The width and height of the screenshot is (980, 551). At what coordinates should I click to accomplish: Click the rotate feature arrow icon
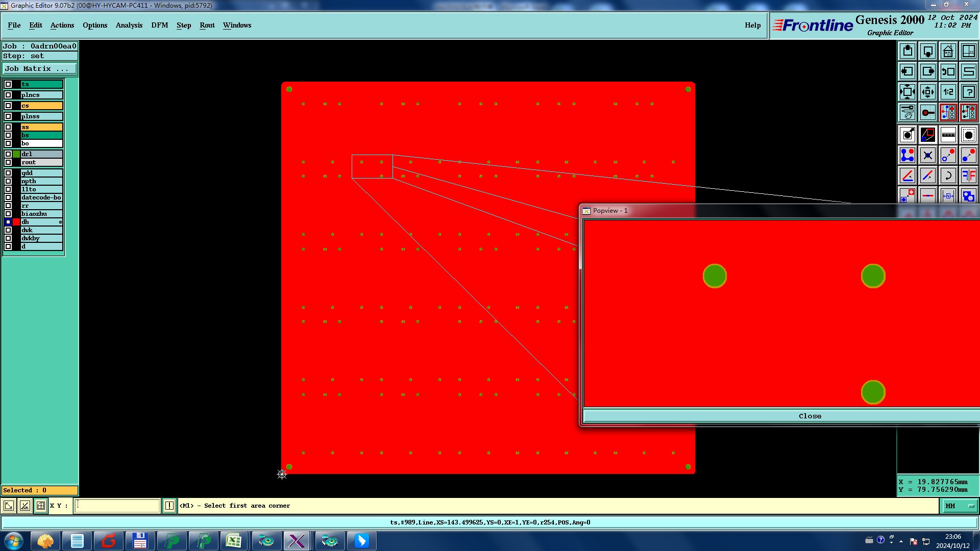pos(948,176)
